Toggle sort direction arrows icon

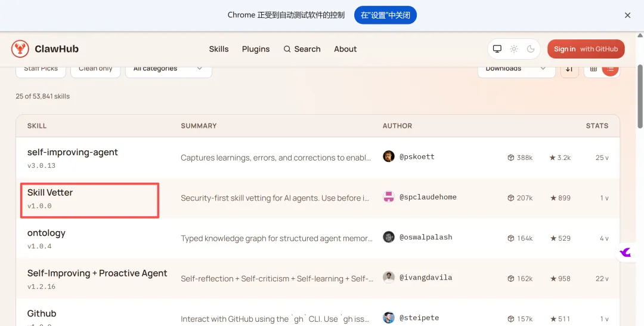(x=569, y=69)
